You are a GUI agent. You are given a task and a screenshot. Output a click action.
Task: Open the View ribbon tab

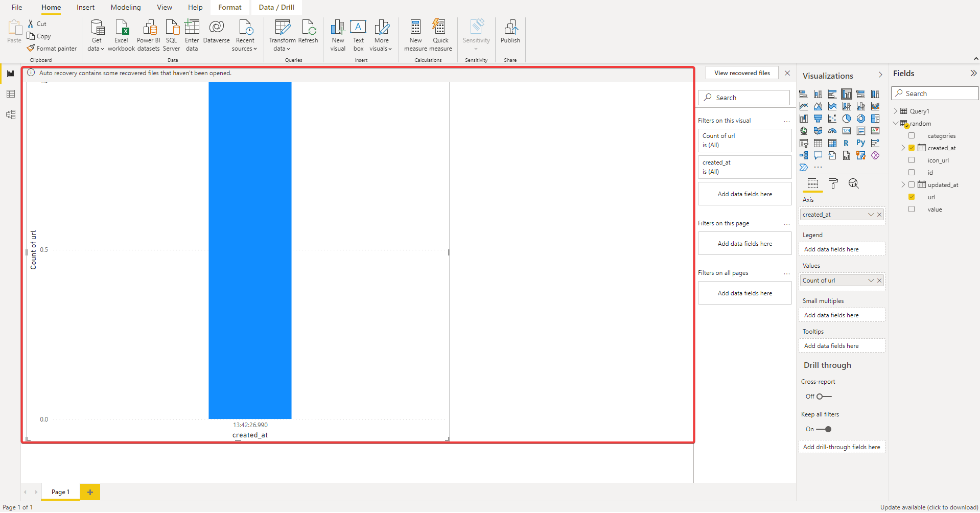click(x=165, y=7)
